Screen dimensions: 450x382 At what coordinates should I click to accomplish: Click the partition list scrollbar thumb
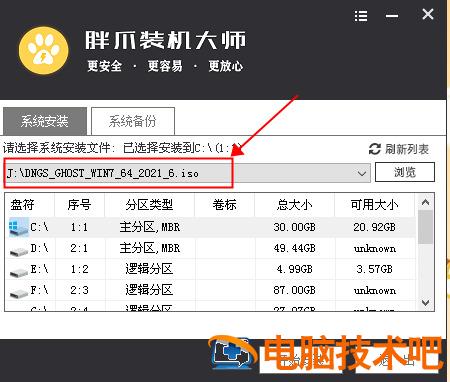tap(425, 227)
